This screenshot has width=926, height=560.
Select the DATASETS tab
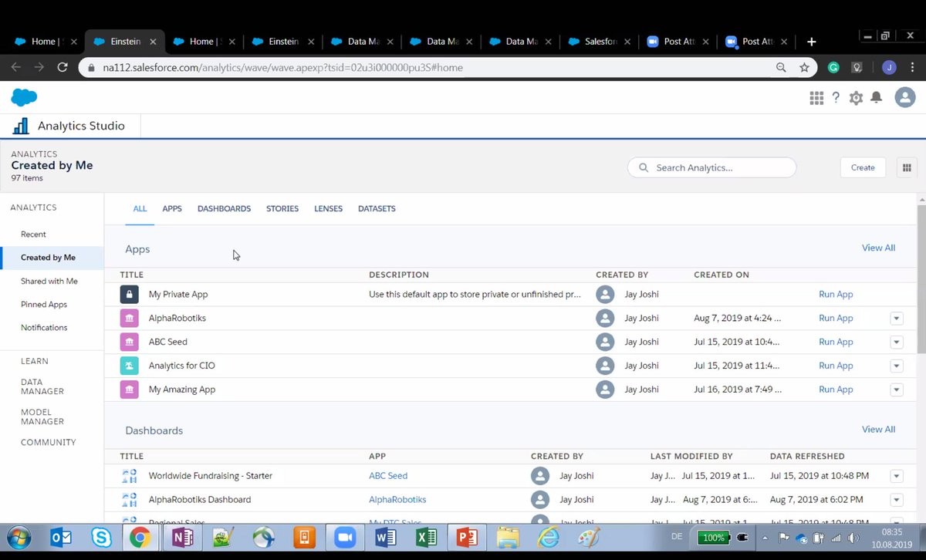pyautogui.click(x=377, y=209)
